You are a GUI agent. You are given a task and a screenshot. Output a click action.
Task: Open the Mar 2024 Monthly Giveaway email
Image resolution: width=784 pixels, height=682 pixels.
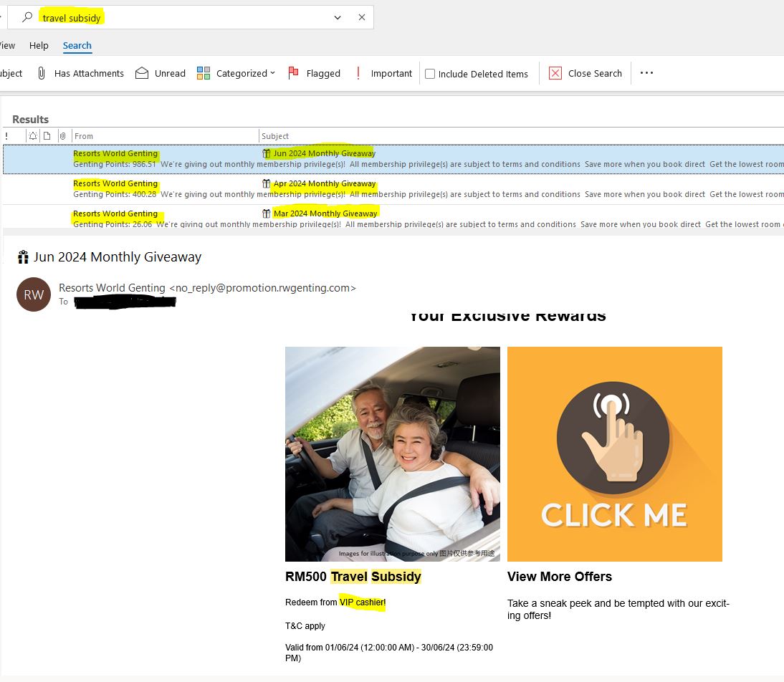pos(393,217)
